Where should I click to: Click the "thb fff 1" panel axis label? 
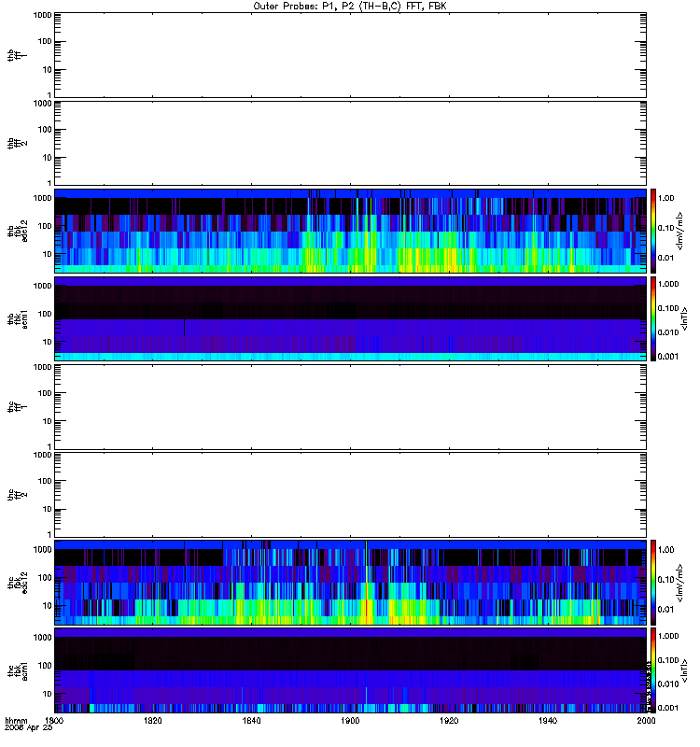tap(17, 55)
